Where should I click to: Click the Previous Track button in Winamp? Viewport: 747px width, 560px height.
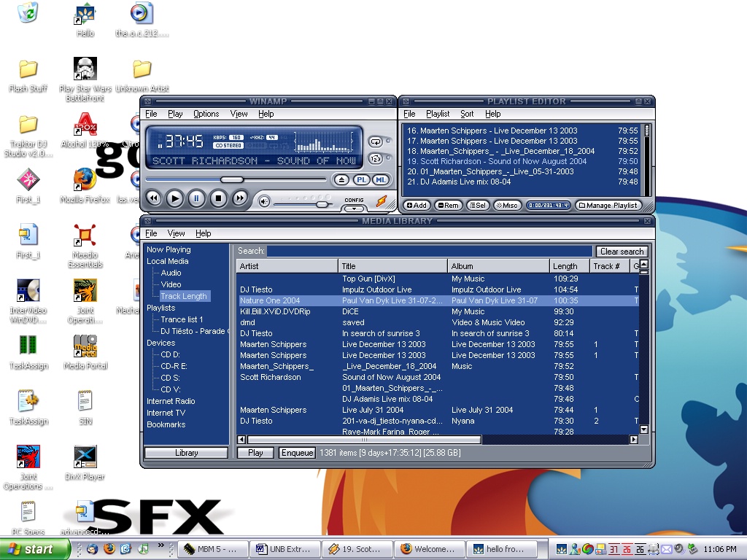click(153, 198)
